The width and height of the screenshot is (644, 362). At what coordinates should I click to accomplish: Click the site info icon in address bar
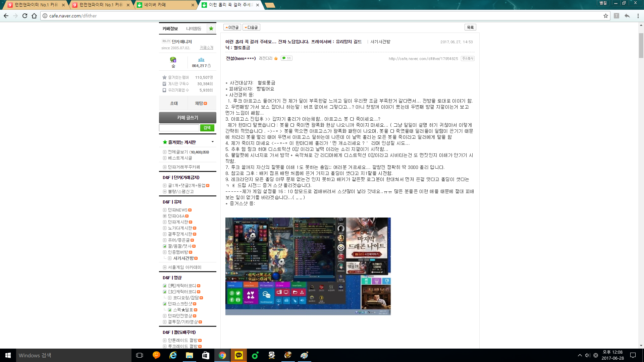pos(45,16)
